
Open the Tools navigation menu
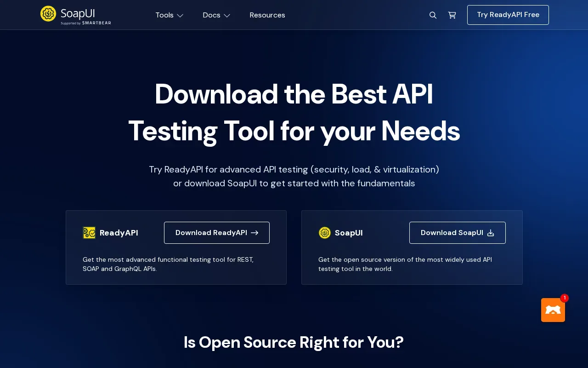pos(170,15)
